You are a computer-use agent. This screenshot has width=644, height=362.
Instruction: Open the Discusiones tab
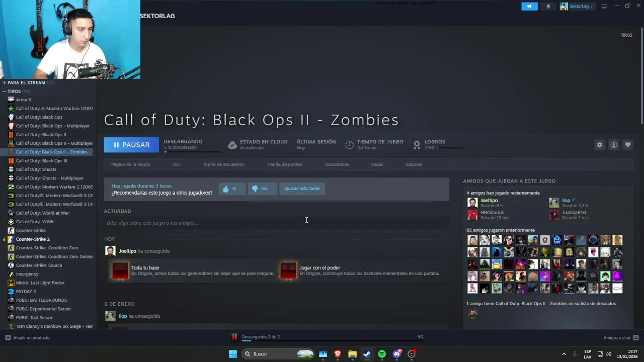tap(337, 164)
